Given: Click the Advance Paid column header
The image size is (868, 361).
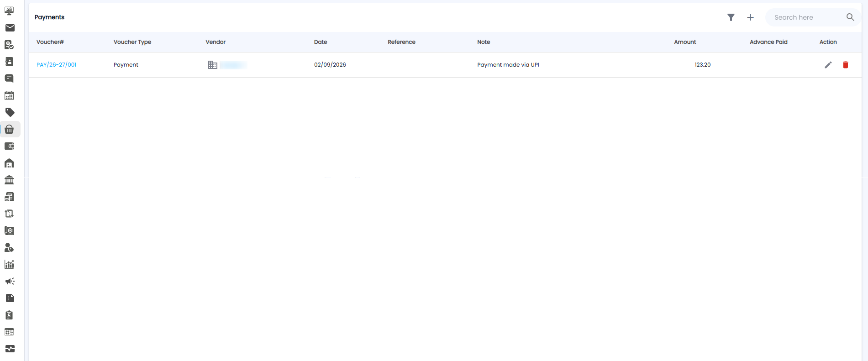Looking at the screenshot, I should tap(768, 42).
